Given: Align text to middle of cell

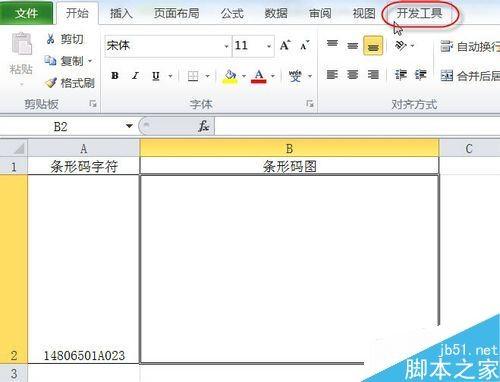Looking at the screenshot, I should [x=352, y=45].
